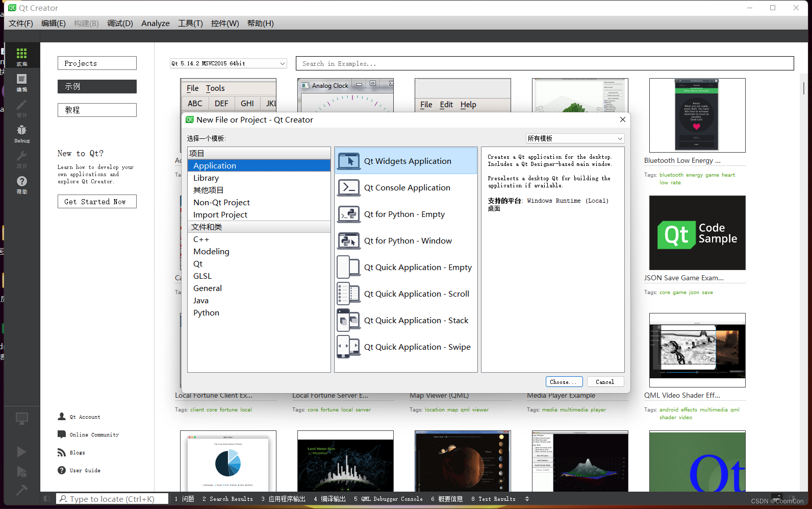
Task: Select the Qt Widgets Application icon
Action: pos(349,161)
